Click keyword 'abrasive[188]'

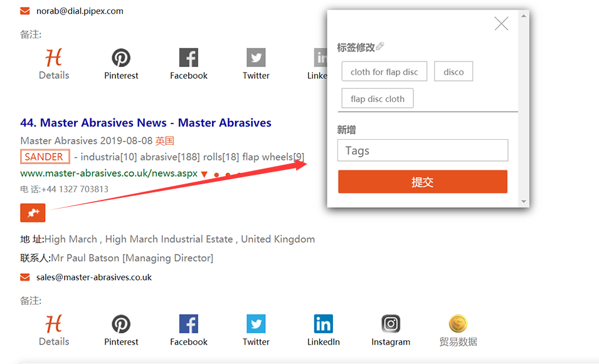click(x=170, y=157)
